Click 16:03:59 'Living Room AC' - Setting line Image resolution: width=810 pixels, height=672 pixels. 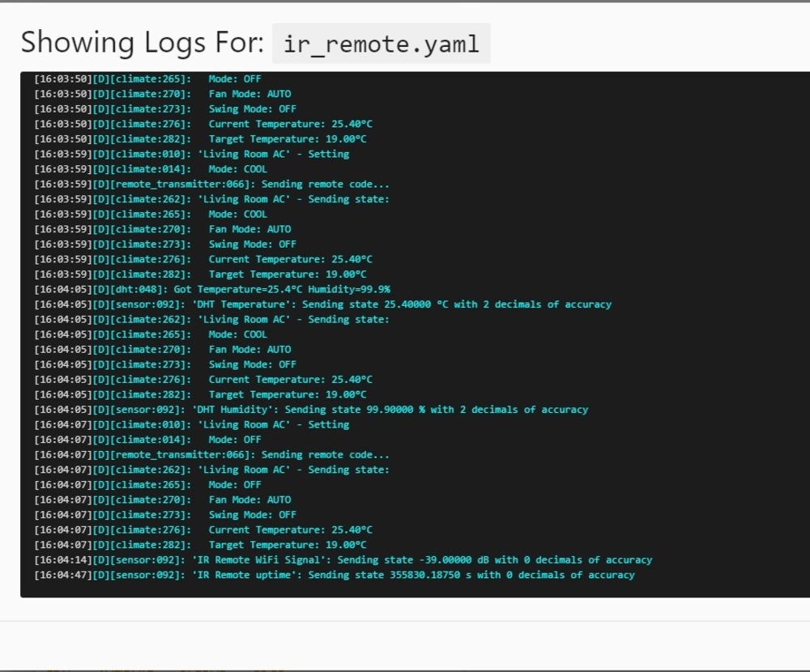(192, 154)
